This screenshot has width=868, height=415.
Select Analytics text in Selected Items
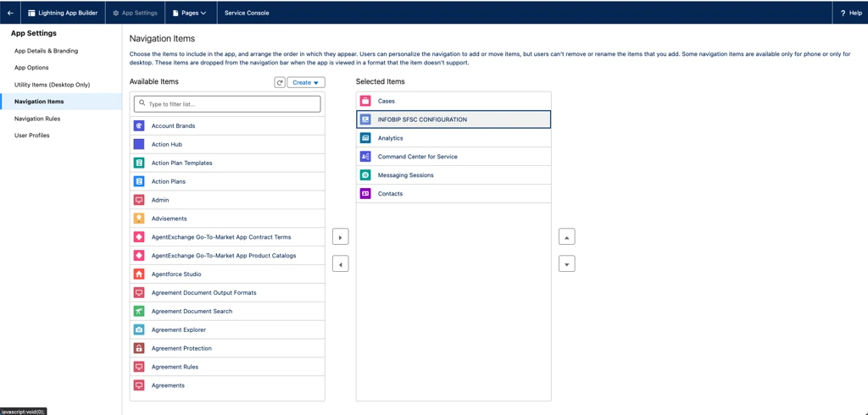pos(390,138)
